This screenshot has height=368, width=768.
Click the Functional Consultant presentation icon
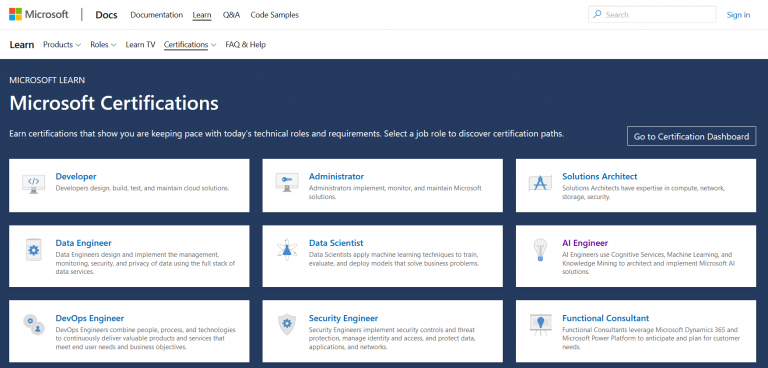pyautogui.click(x=540, y=324)
